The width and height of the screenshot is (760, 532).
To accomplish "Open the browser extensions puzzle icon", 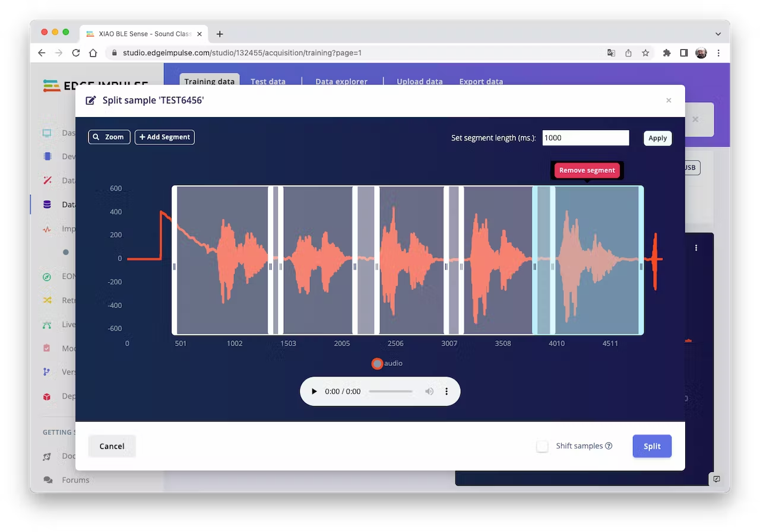I will (x=667, y=53).
